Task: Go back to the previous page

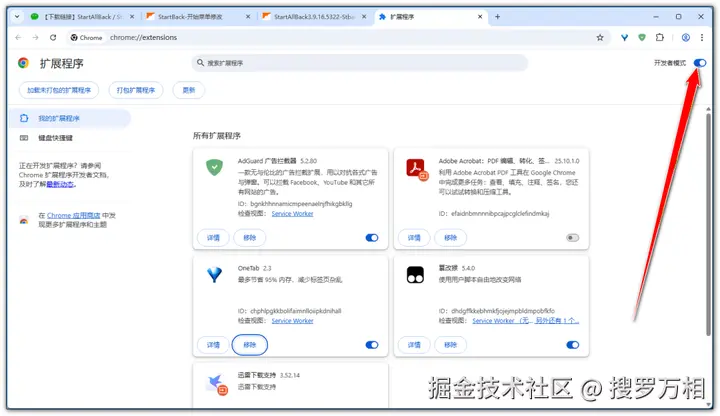Action: click(x=18, y=37)
